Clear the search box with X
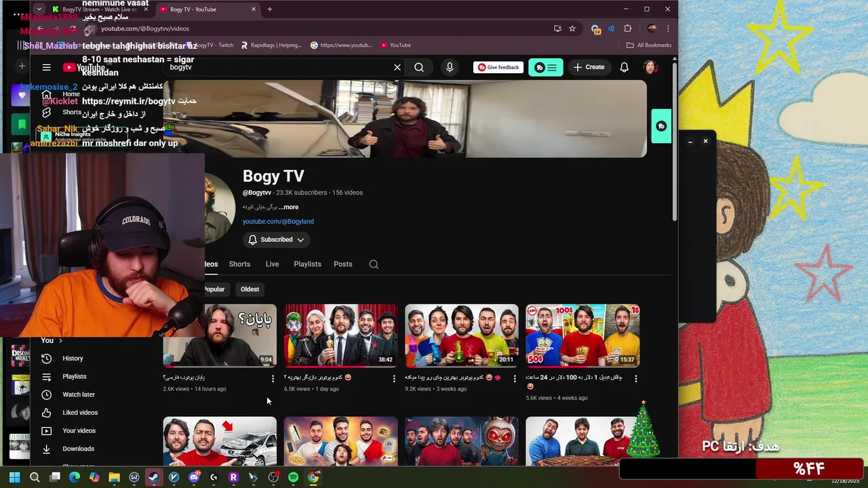The height and width of the screenshot is (488, 868). [x=397, y=67]
